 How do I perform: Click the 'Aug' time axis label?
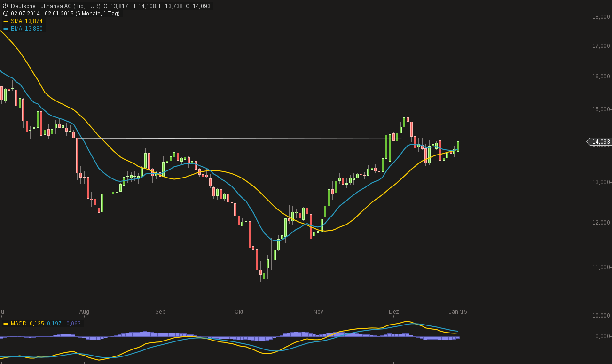click(84, 312)
